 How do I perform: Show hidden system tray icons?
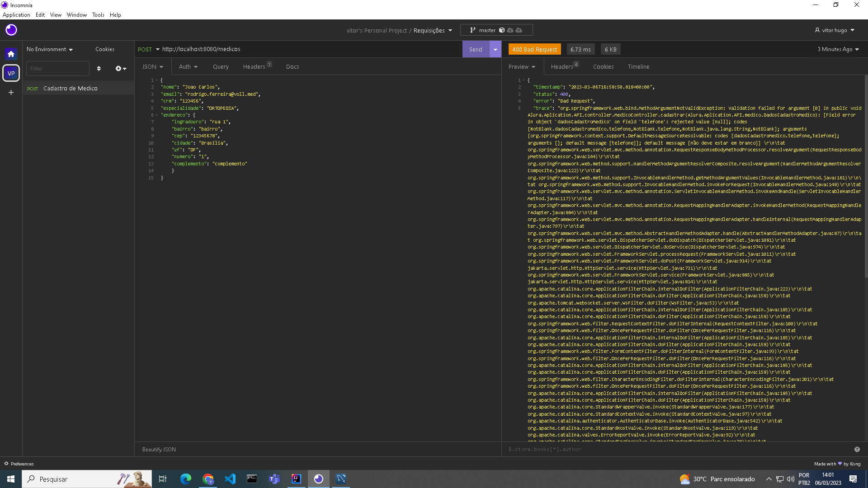pos(769,479)
